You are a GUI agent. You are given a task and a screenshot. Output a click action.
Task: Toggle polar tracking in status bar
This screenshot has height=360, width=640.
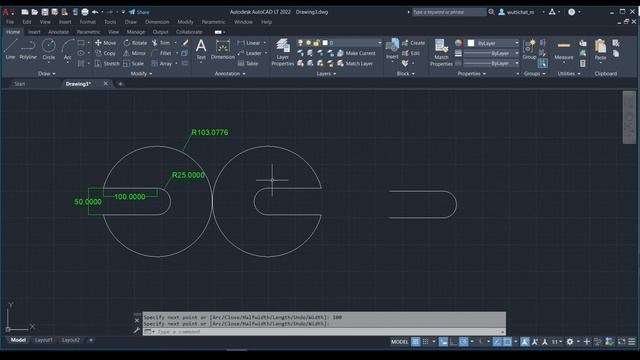point(464,342)
